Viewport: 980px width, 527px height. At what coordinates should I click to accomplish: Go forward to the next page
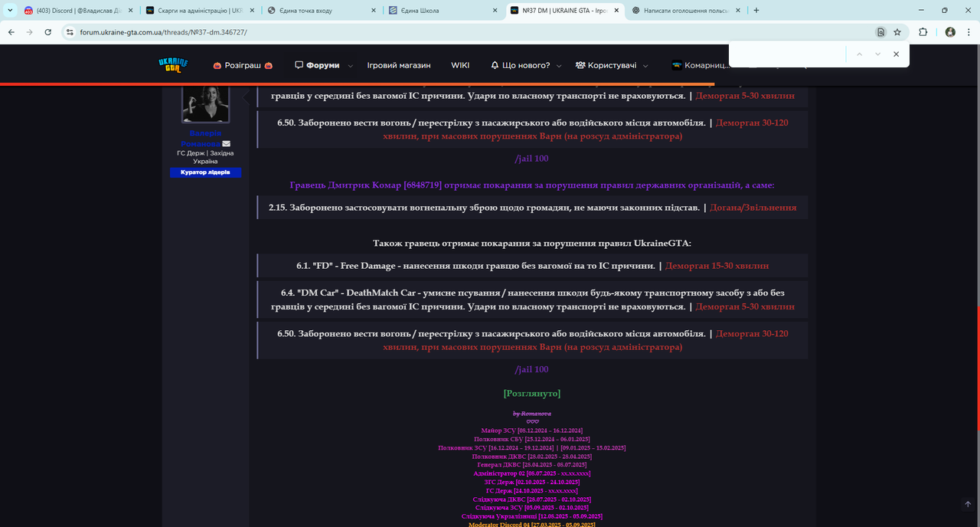click(30, 32)
